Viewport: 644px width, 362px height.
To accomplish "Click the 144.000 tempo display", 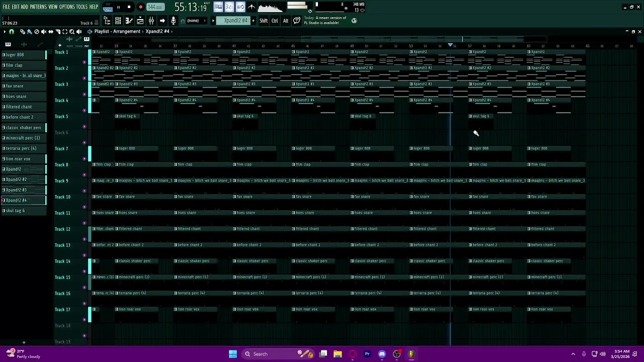I will [x=155, y=7].
